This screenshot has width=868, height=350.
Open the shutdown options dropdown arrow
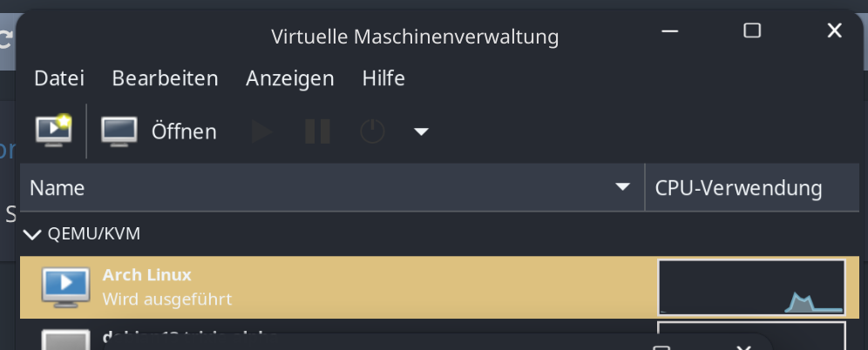[421, 131]
